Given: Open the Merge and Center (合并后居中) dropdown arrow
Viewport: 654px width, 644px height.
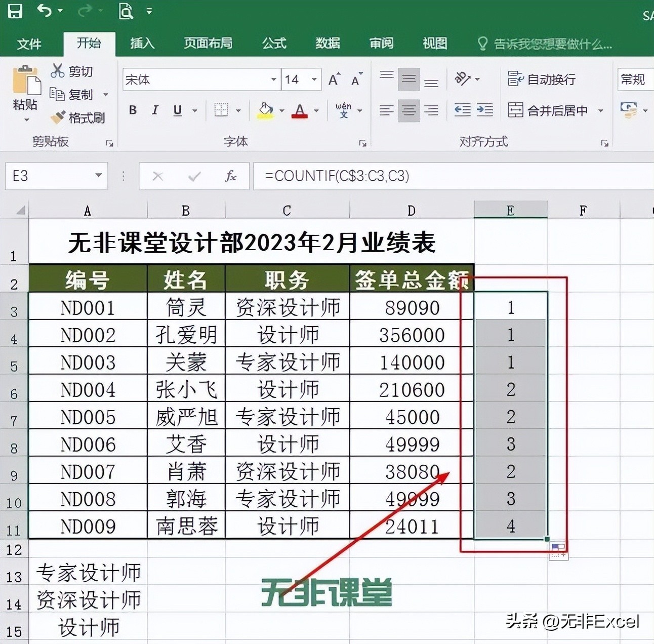Looking at the screenshot, I should (x=600, y=111).
